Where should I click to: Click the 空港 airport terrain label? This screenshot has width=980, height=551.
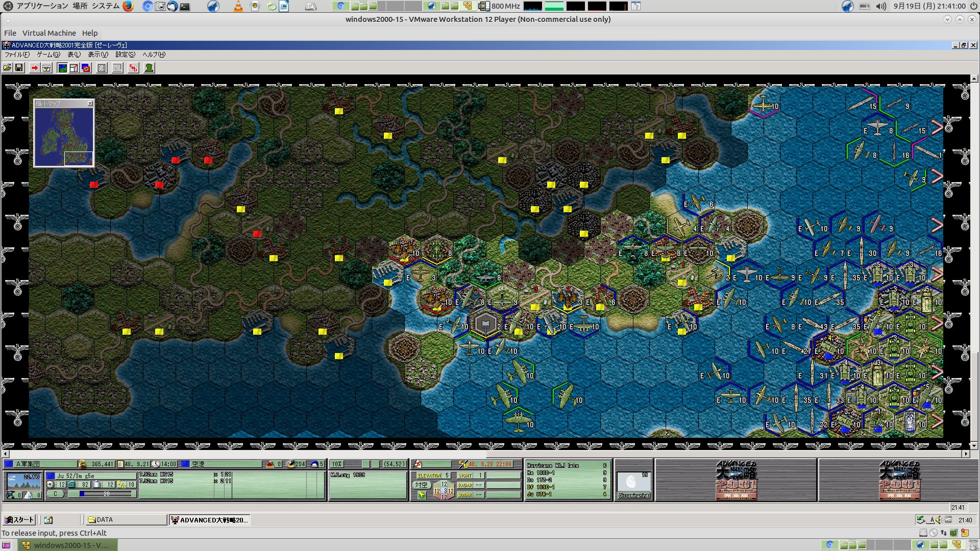coord(198,464)
